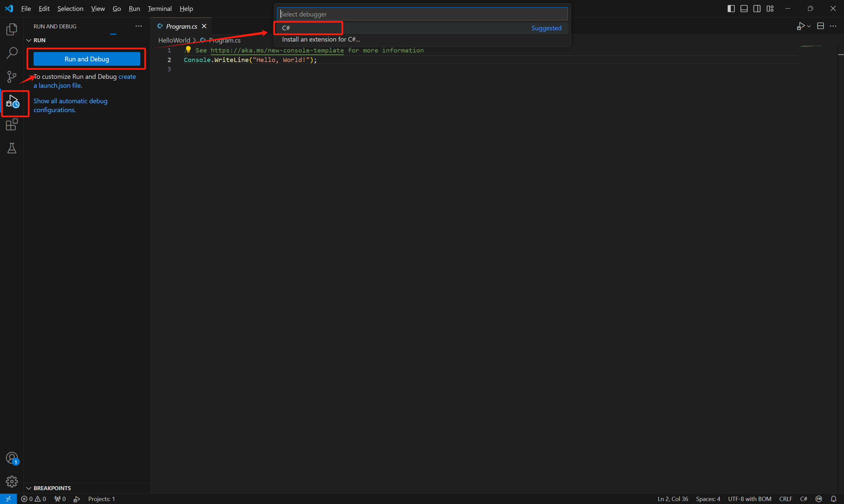Open the View menu
This screenshot has height=504, width=844.
coord(98,9)
